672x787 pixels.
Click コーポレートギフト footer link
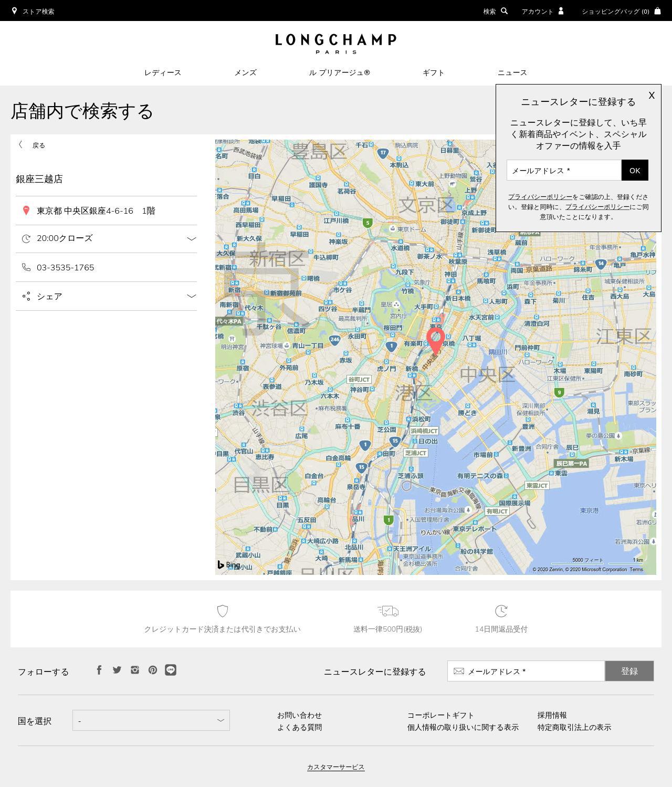click(x=440, y=715)
